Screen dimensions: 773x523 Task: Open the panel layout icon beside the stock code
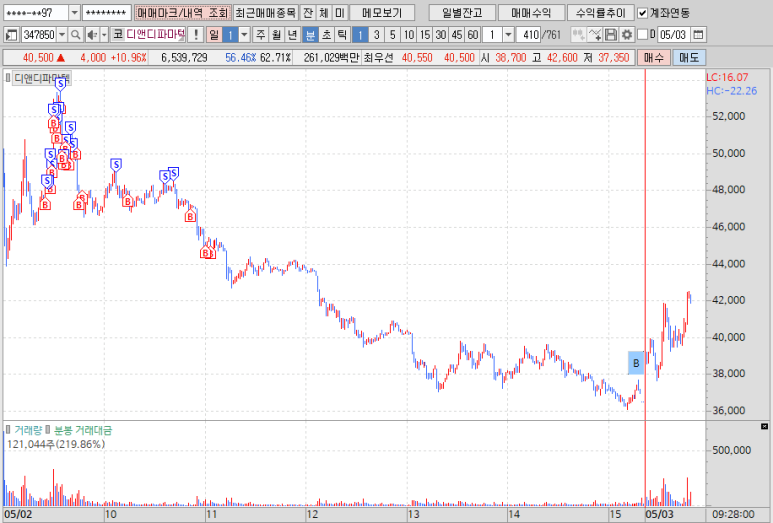coord(11,35)
